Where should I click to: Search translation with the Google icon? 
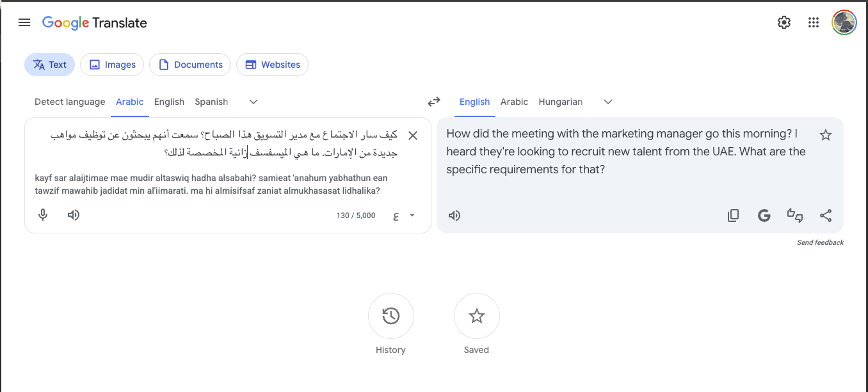pyautogui.click(x=764, y=216)
